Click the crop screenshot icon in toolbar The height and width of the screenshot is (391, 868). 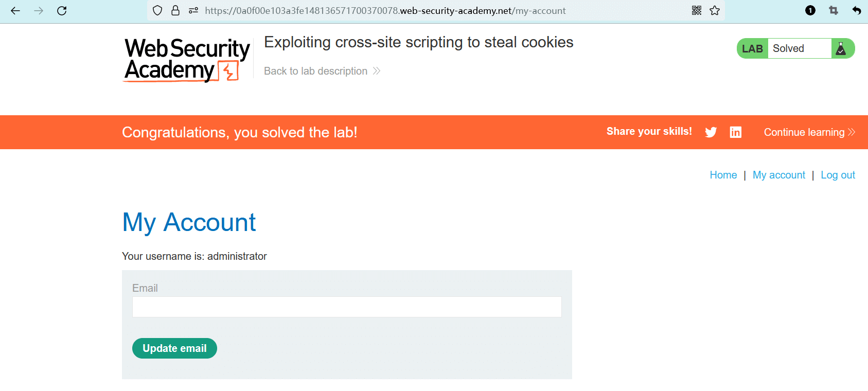click(x=834, y=10)
